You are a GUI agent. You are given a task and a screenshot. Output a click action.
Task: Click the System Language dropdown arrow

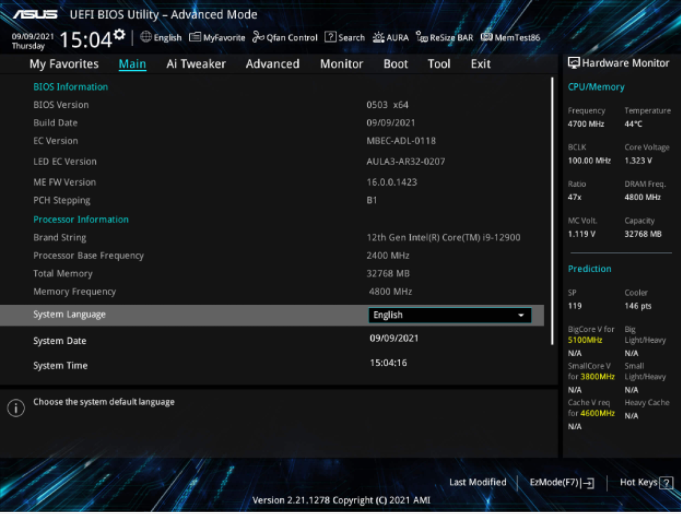click(x=521, y=315)
